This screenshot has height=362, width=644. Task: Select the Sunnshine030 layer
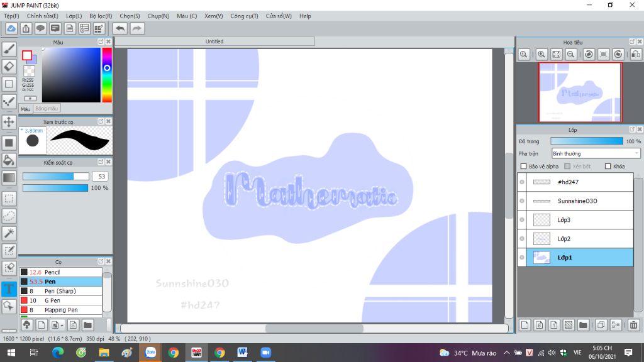[580, 200]
